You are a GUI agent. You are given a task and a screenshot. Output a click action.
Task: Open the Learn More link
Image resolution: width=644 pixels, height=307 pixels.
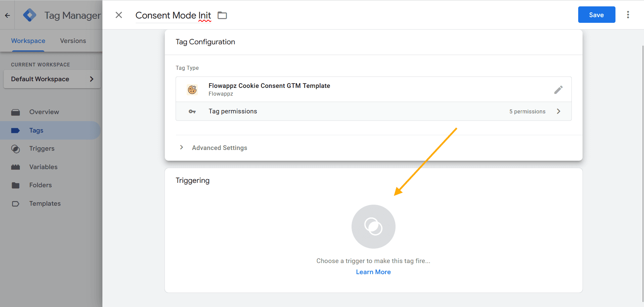(373, 272)
